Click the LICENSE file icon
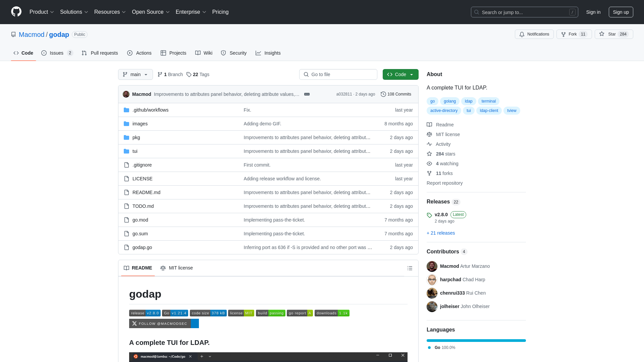644x362 pixels. coord(126,179)
